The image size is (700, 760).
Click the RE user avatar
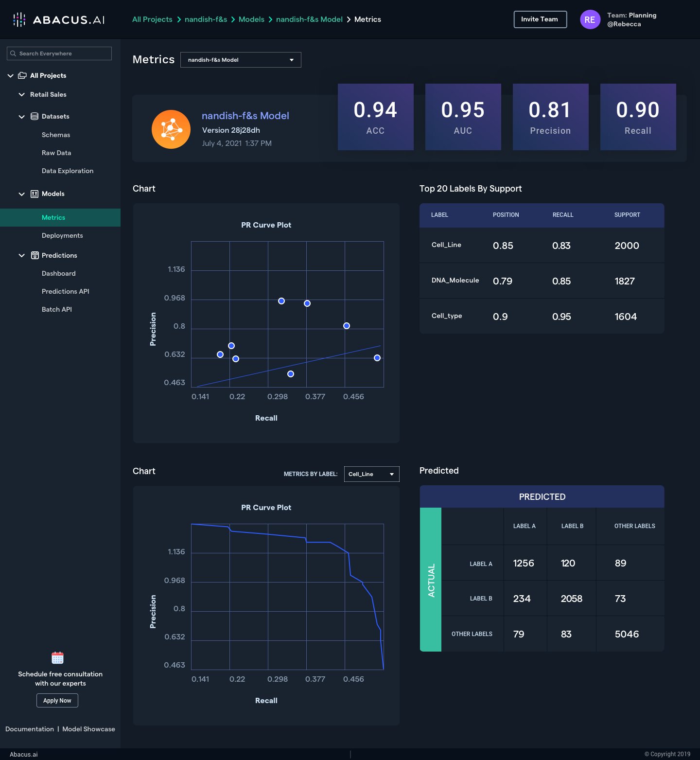click(x=590, y=19)
